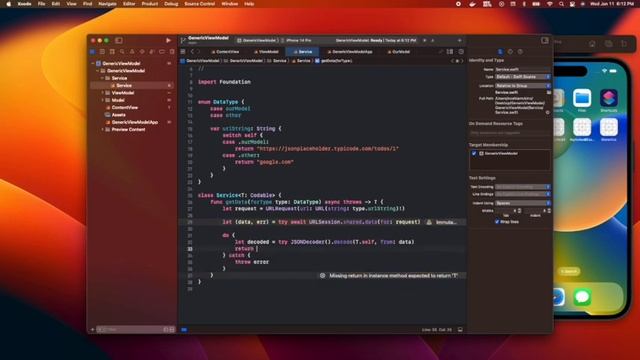Choose file location folder icon in inspector
This screenshot has width=640, height=360.
[x=549, y=92]
